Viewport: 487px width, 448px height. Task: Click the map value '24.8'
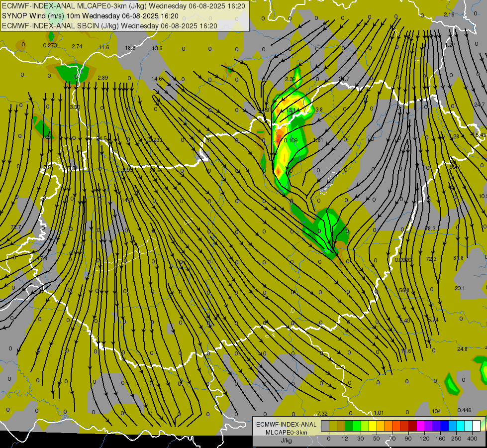pos(462,349)
